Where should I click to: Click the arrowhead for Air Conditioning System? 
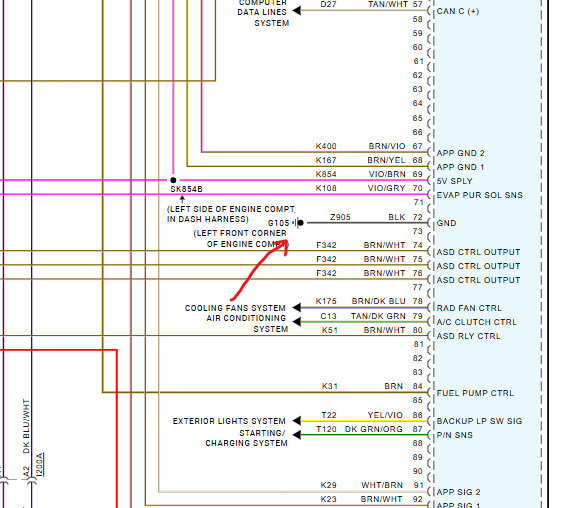tap(297, 322)
